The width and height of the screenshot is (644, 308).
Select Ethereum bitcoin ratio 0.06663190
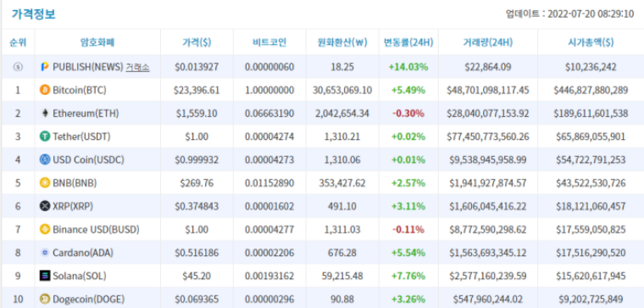269,114
